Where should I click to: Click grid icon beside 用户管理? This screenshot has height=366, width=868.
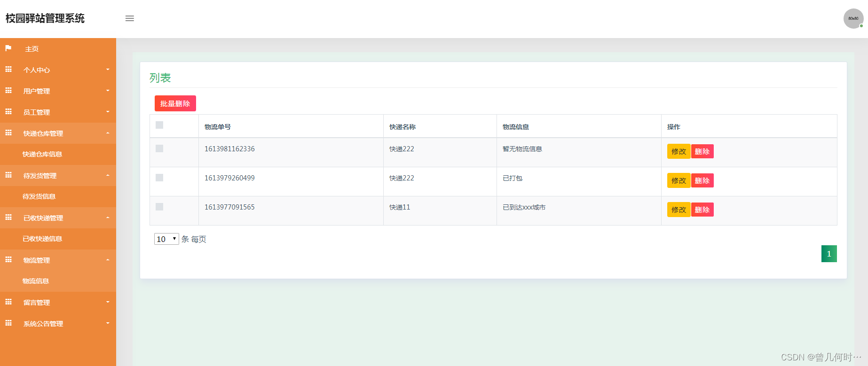pos(8,91)
